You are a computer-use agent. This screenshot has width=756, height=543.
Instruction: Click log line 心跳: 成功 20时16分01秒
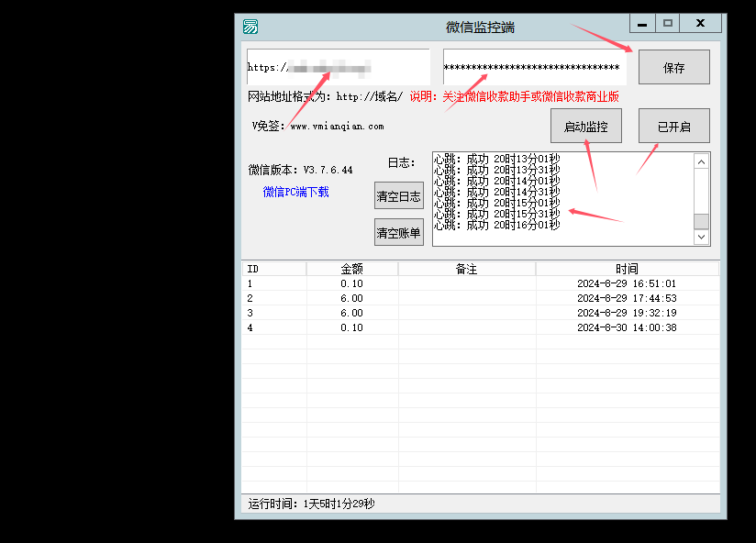tap(496, 225)
